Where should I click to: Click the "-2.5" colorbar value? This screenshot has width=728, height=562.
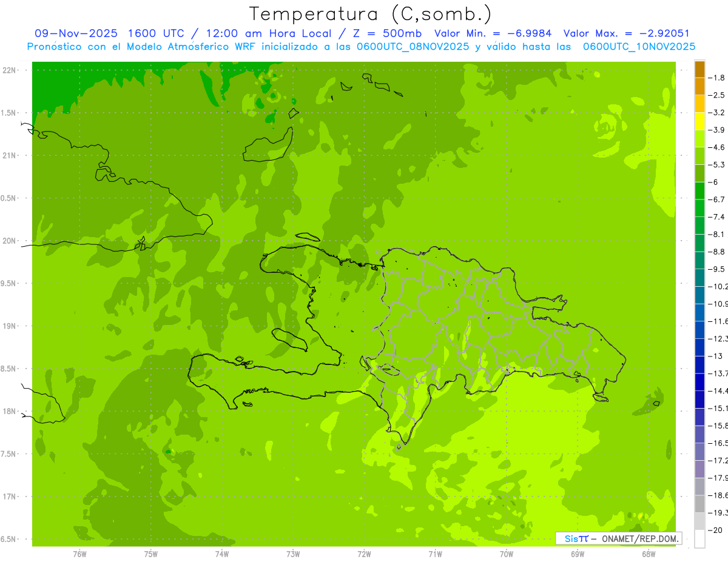click(x=718, y=95)
